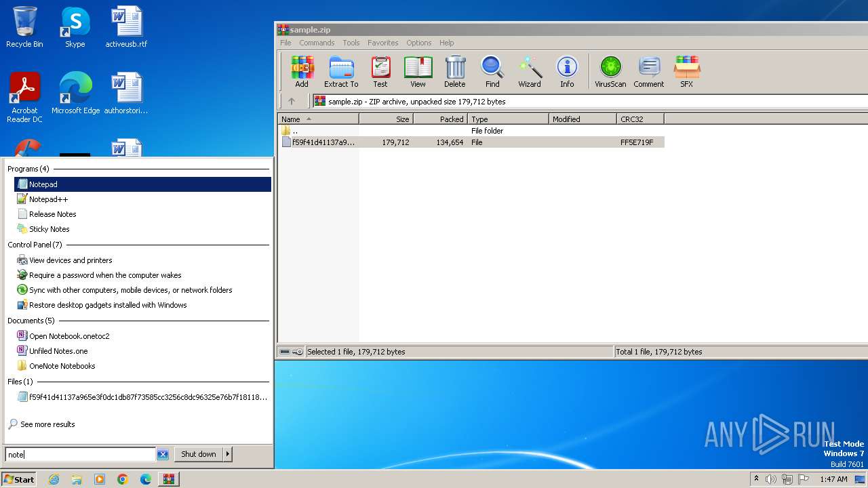This screenshot has height=488, width=868.
Task: Show archive Info
Action: tap(567, 72)
